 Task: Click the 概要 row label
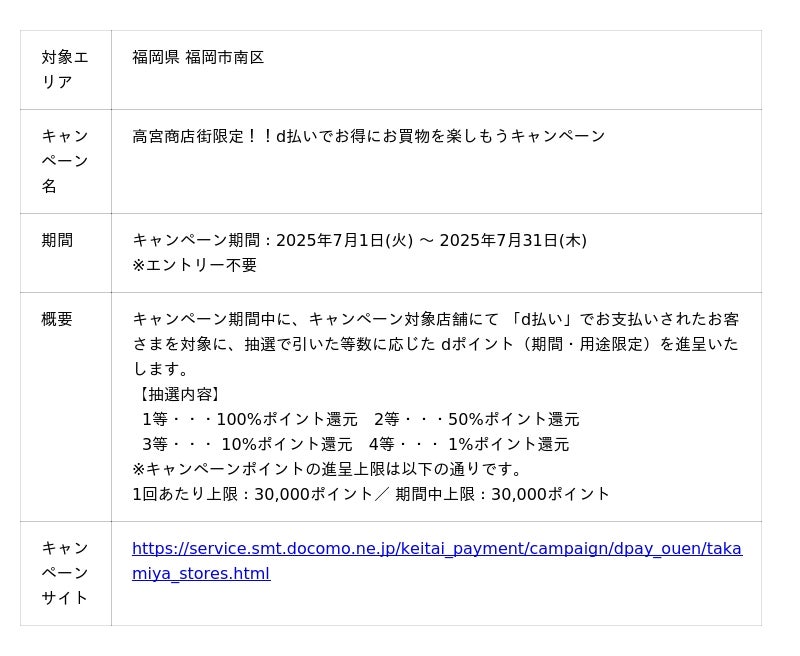(x=57, y=319)
